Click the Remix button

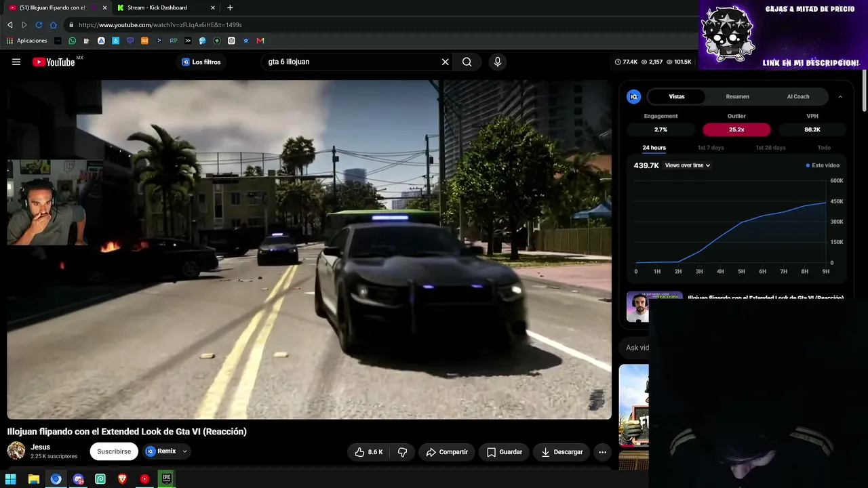(161, 451)
